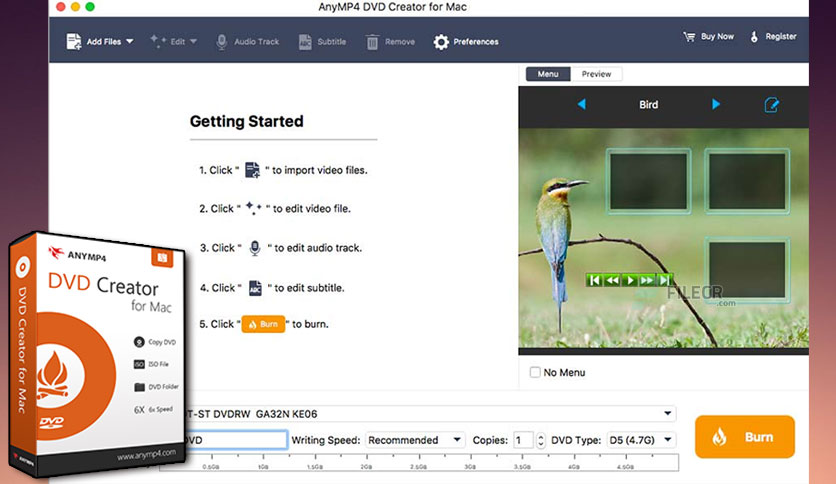Image resolution: width=836 pixels, height=484 pixels.
Task: Expand the Add Files dropdown arrow
Action: click(130, 42)
